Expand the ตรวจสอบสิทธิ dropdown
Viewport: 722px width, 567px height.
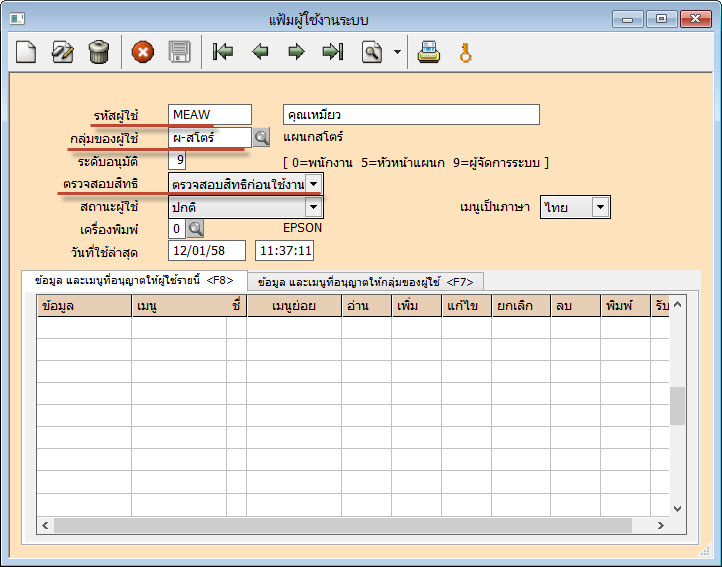313,184
